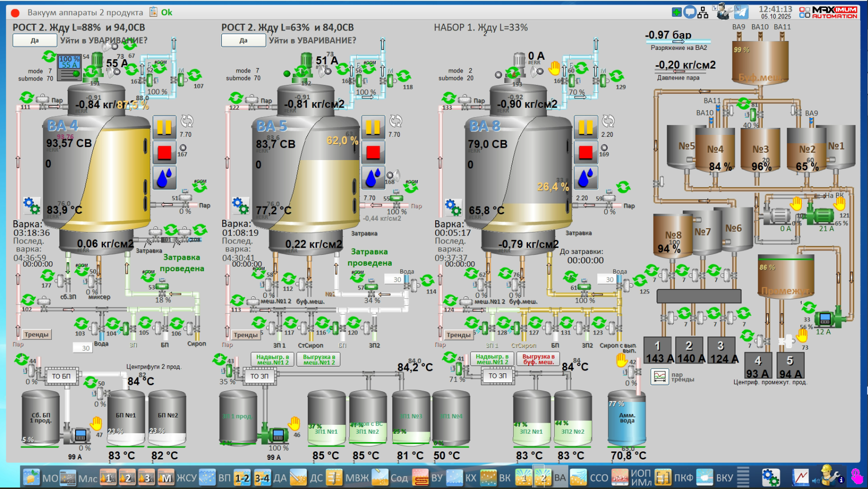Open the hamburger list in bottom navigation bar
This screenshot has width=868, height=489.
tap(743, 477)
